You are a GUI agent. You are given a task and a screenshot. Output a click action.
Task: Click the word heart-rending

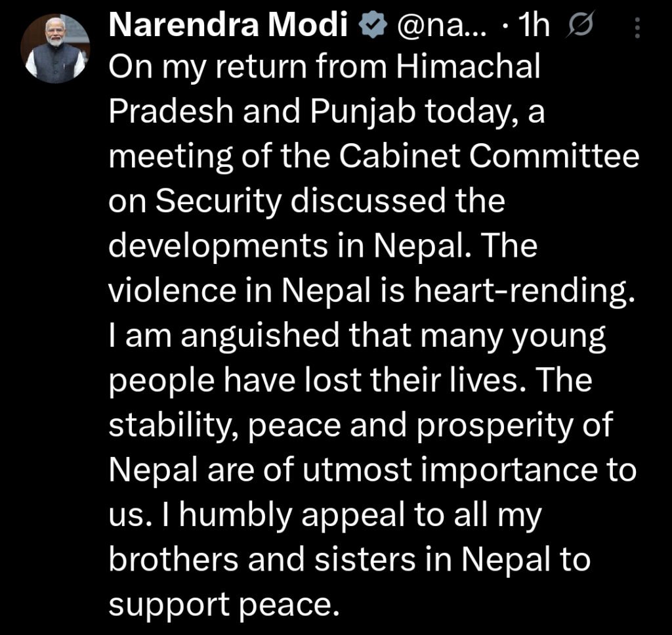click(523, 292)
